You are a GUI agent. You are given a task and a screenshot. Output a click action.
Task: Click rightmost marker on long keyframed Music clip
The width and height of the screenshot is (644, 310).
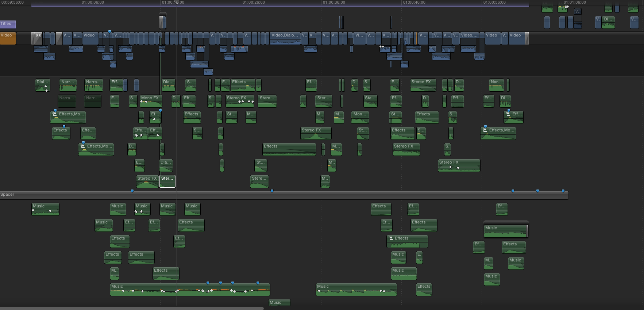(x=258, y=283)
